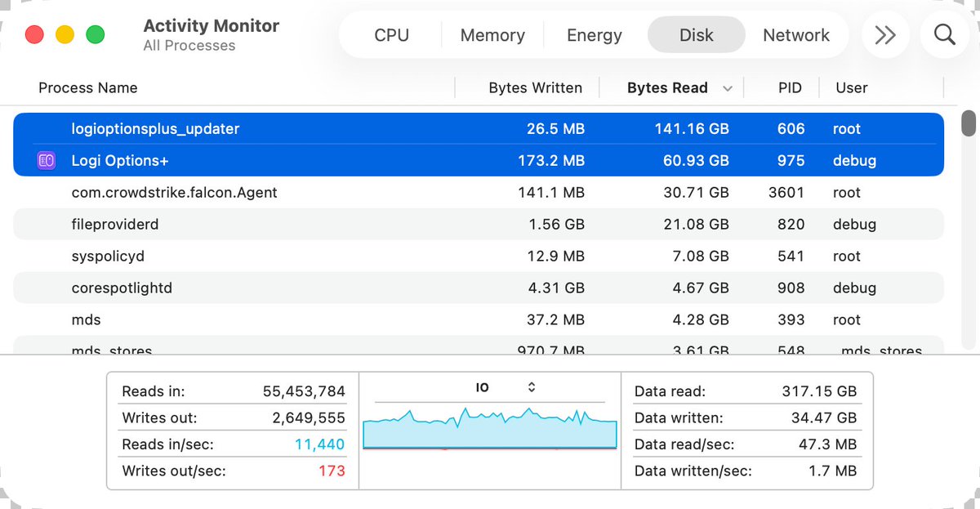Select the Logi Options+ app icon
Viewport: 980px width, 509px height.
point(47,161)
